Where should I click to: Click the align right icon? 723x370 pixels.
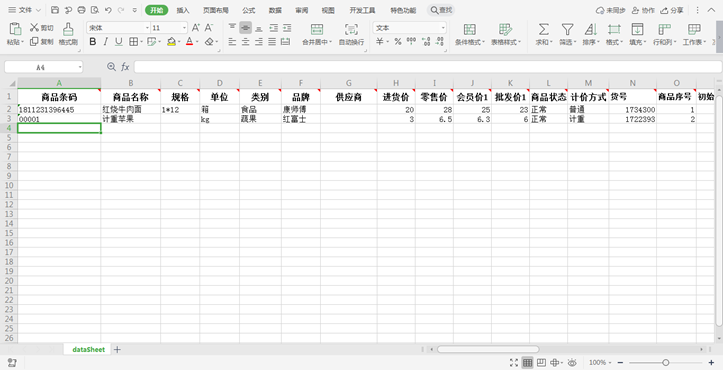[x=259, y=42]
